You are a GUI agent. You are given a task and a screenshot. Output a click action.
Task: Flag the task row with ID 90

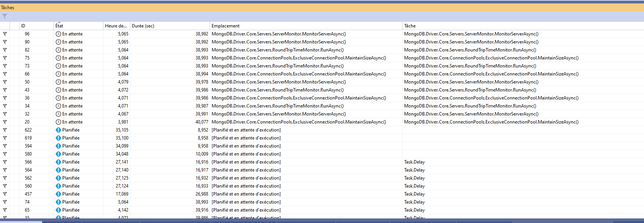click(x=5, y=42)
